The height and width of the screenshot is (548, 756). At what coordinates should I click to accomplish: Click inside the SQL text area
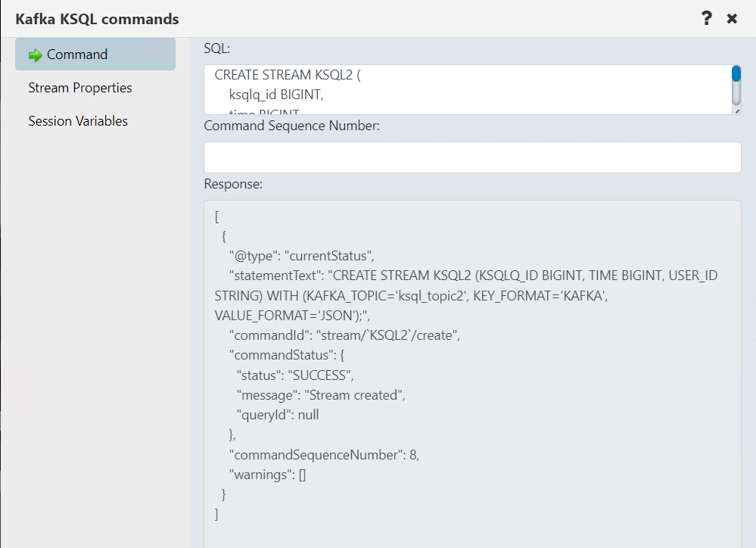point(468,90)
